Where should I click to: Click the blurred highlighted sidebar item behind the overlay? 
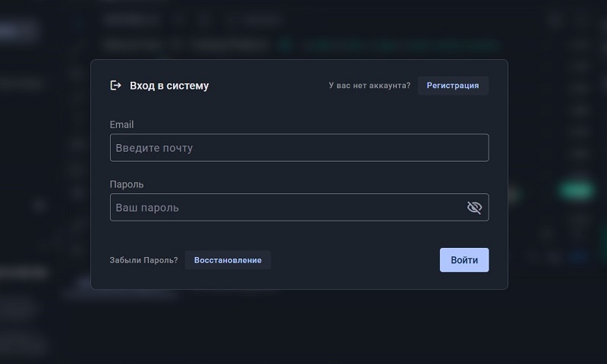tap(19, 30)
